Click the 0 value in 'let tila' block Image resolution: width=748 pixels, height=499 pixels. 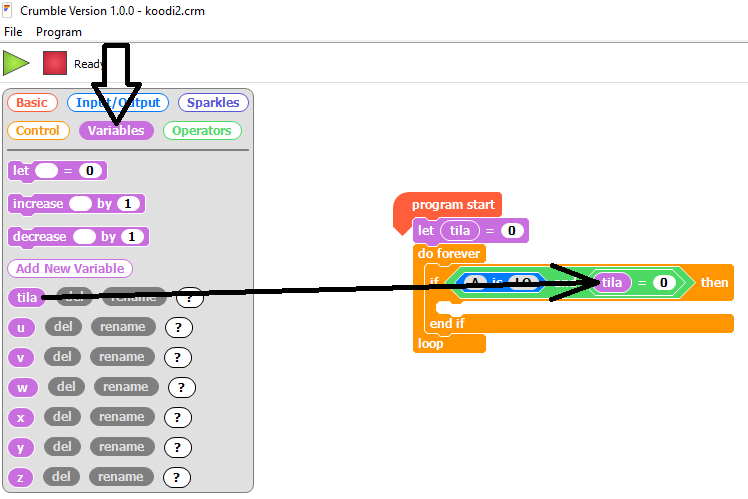(512, 231)
